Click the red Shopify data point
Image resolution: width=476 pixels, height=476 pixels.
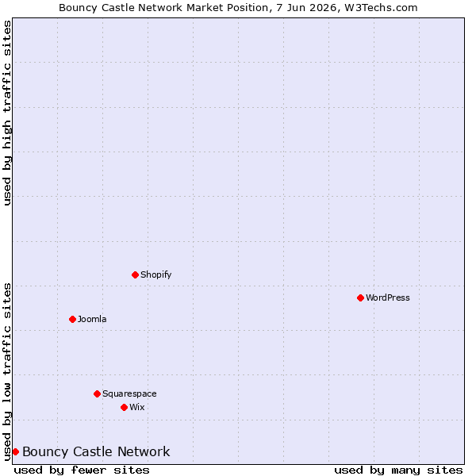135,274
